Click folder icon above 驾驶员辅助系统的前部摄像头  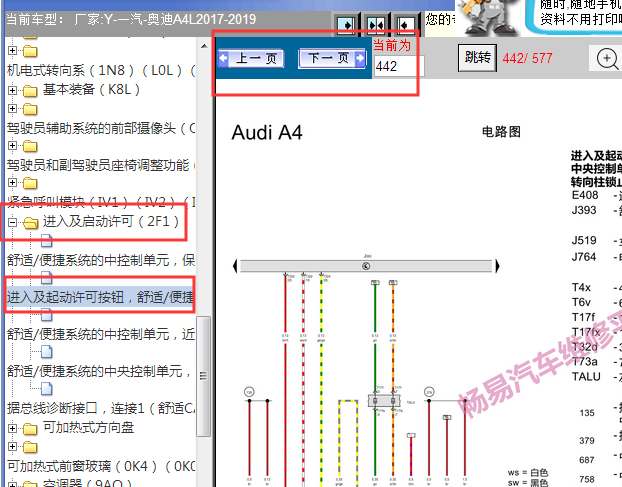pos(30,109)
